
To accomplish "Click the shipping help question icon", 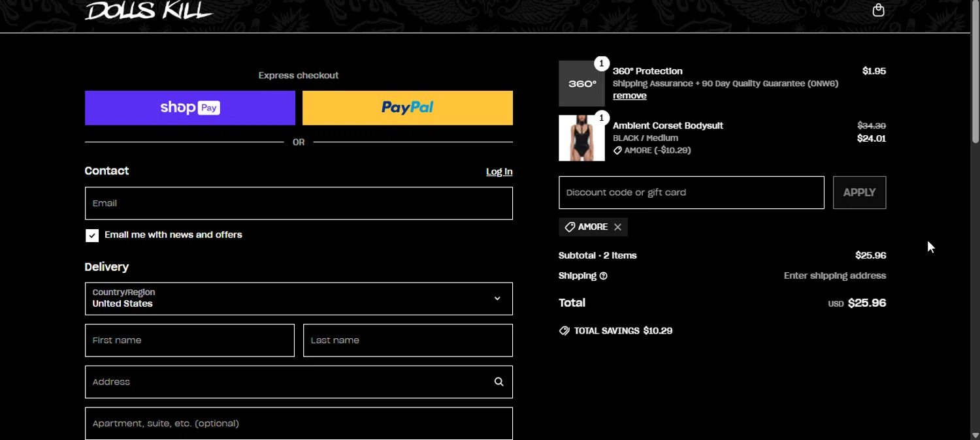I will pos(603,276).
